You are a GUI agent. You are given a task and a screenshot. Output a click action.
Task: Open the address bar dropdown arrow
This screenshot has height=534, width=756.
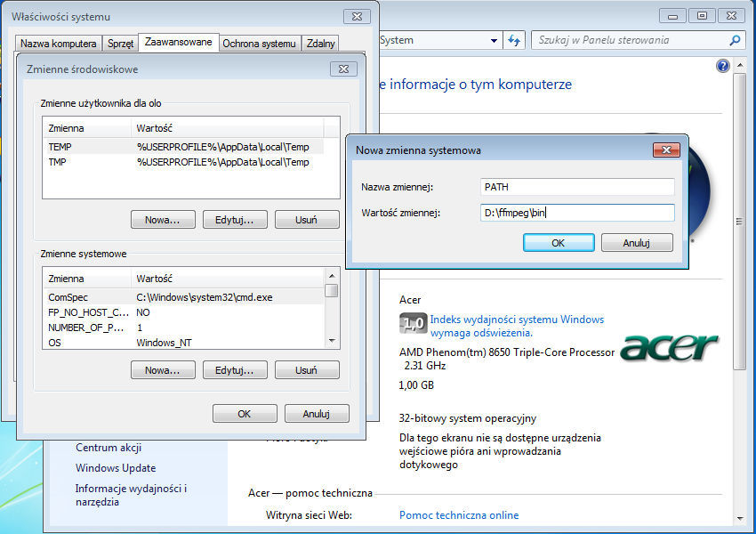(x=495, y=41)
